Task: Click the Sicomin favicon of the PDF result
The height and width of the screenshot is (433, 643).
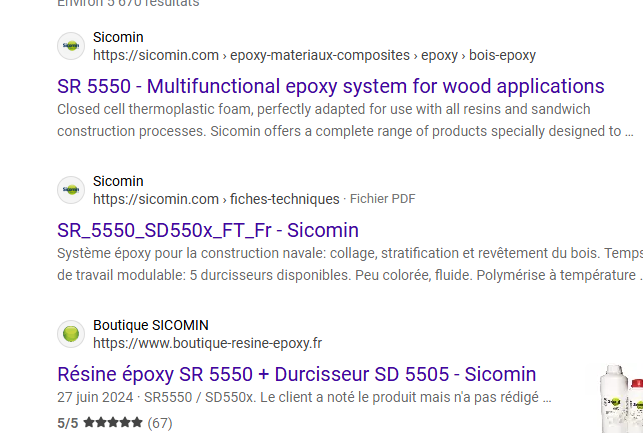Action: coord(71,190)
